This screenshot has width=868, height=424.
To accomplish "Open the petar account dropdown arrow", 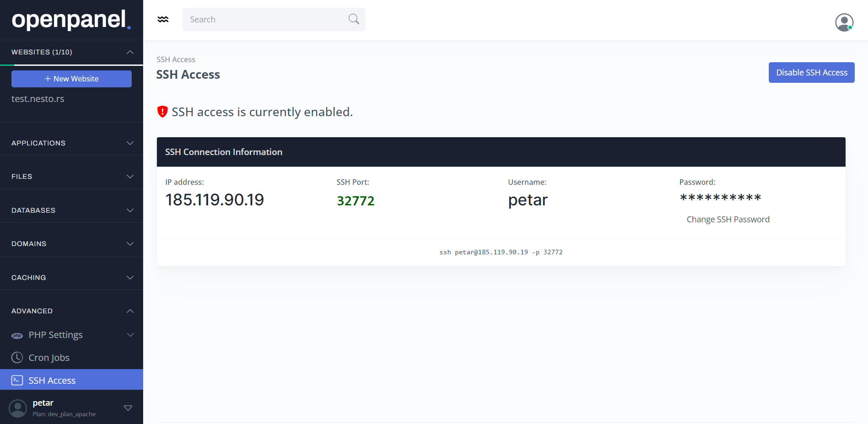I will [x=128, y=408].
